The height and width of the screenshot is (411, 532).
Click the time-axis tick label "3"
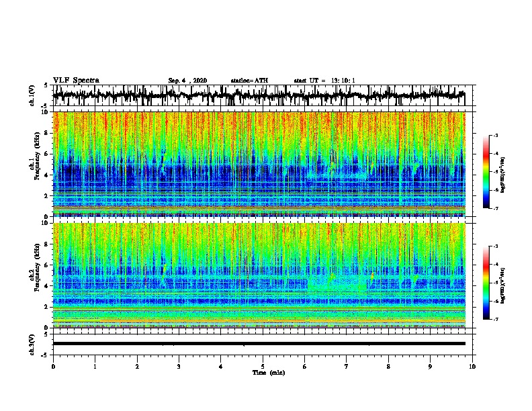pyautogui.click(x=179, y=367)
